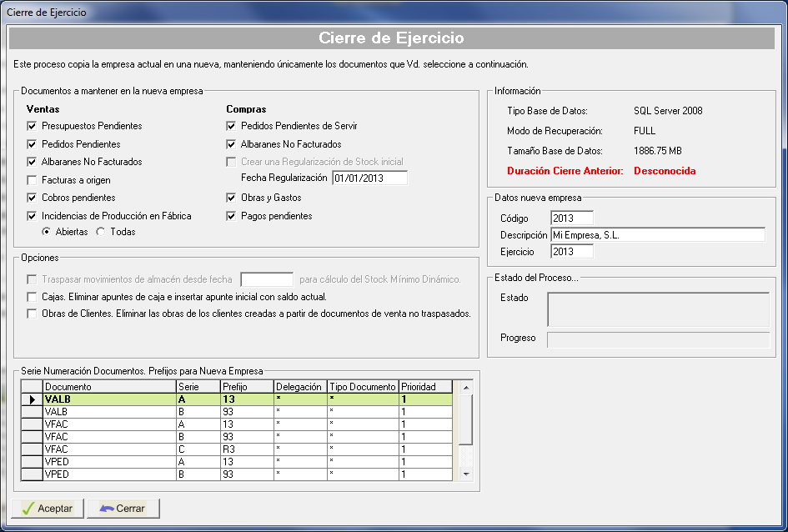This screenshot has width=788, height=532.
Task: Uncheck Presupuestos Pendientes under Ventas
Action: point(33,126)
